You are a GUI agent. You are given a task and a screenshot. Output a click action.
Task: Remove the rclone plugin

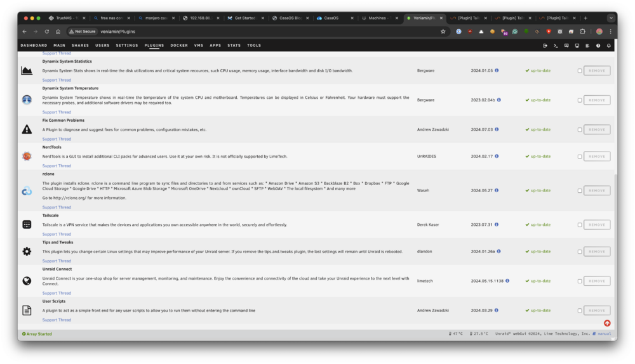pos(597,190)
